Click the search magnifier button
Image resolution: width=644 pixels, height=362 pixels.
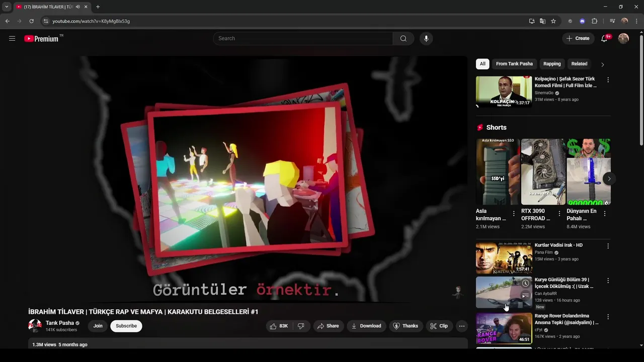[404, 38]
